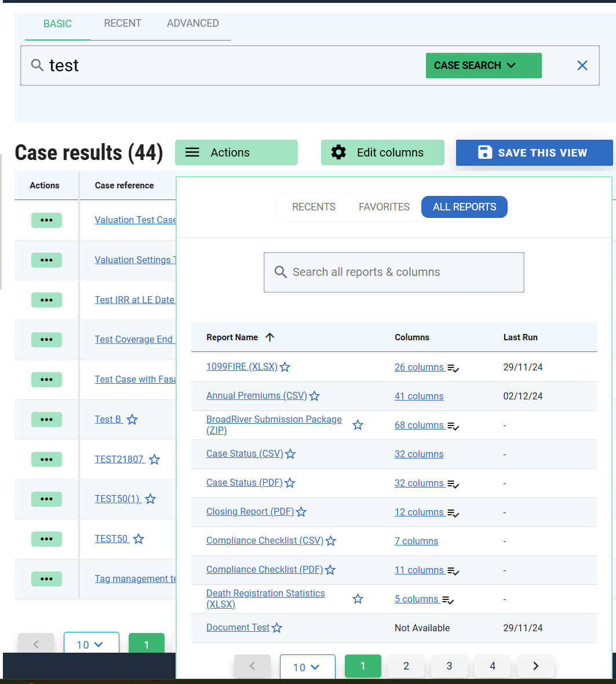Viewport: 616px width, 684px height.
Task: Open the Compliance Checklist (CSV) report link
Action: point(264,541)
